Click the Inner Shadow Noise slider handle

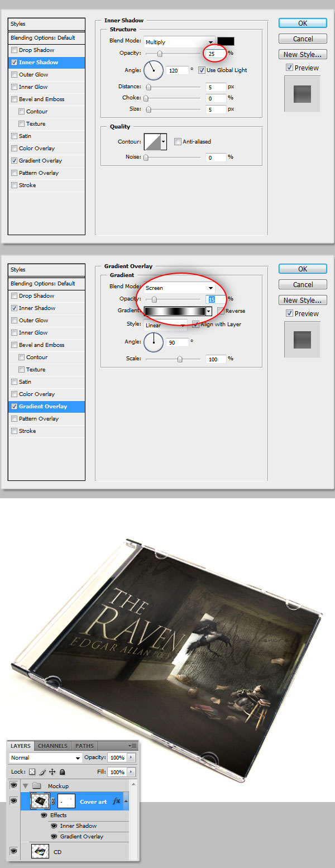pyautogui.click(x=146, y=158)
